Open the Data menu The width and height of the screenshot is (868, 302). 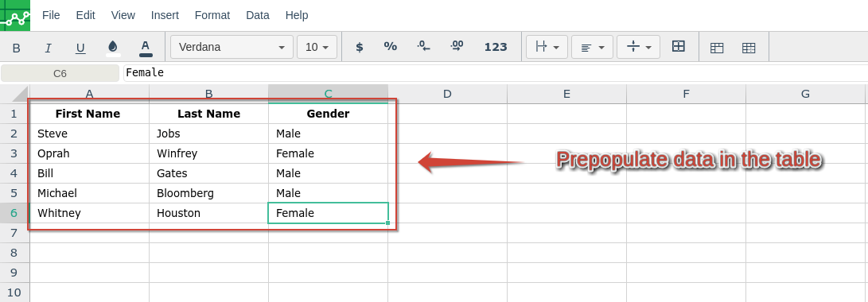258,15
